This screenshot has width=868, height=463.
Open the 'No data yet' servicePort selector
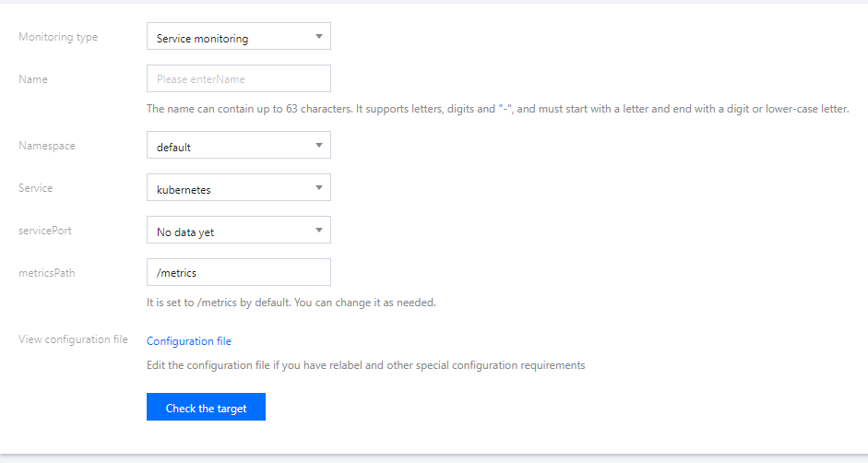pyautogui.click(x=231, y=231)
